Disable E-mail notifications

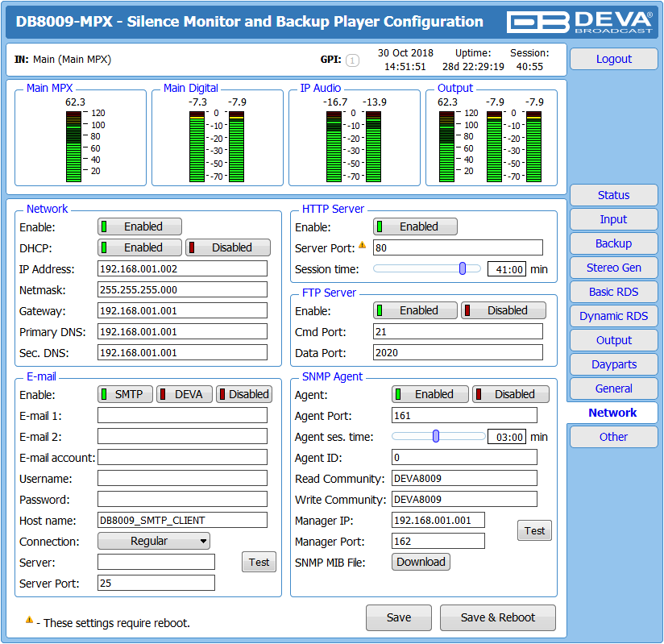click(x=244, y=394)
